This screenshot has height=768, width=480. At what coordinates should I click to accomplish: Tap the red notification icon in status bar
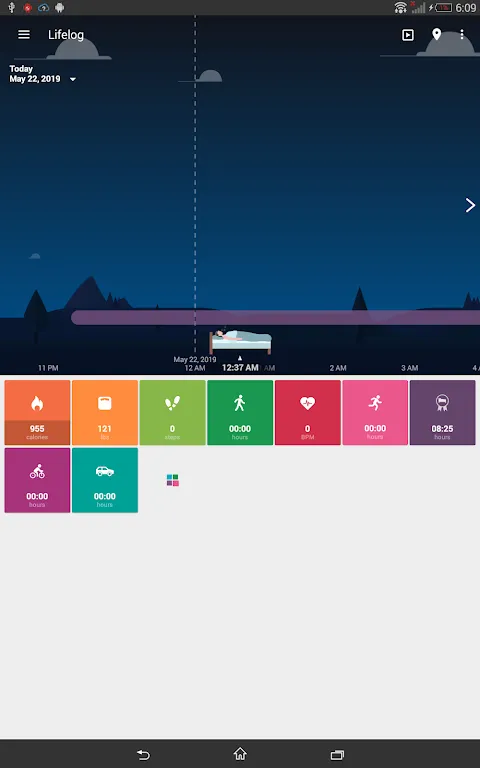point(27,7)
